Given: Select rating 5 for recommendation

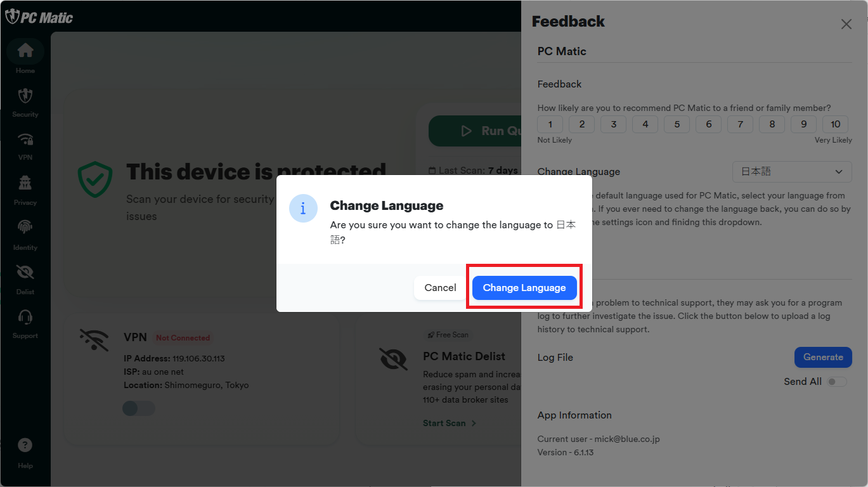Looking at the screenshot, I should coord(677,124).
